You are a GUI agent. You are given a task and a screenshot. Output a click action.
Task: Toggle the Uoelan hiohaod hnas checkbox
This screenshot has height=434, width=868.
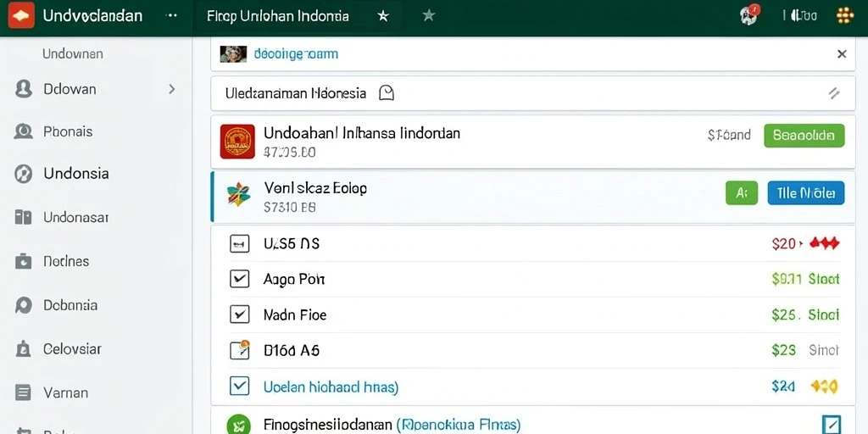239,386
